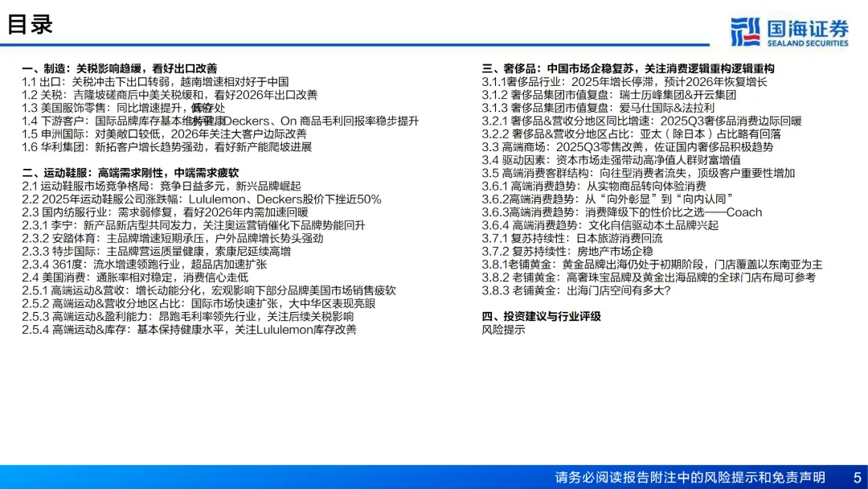Screen dimensions: 868x489
Task: Open entry 2.4 美国消费
Action: coord(135,277)
